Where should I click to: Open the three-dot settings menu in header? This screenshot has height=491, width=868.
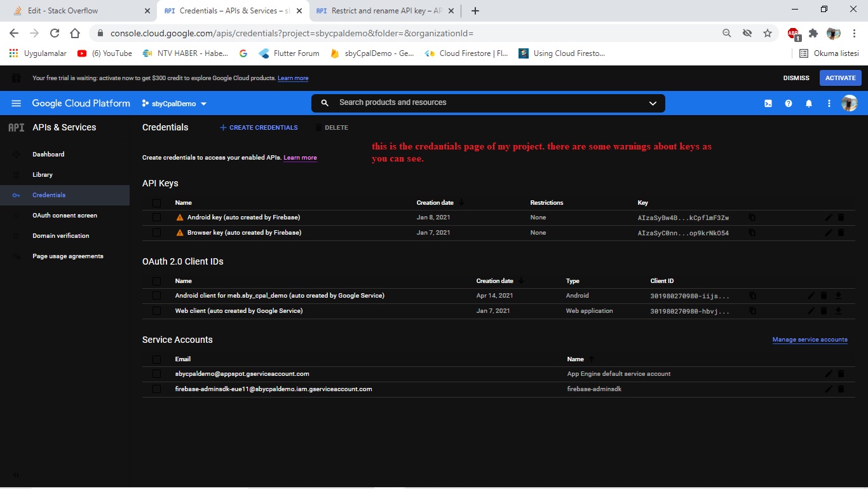point(829,103)
